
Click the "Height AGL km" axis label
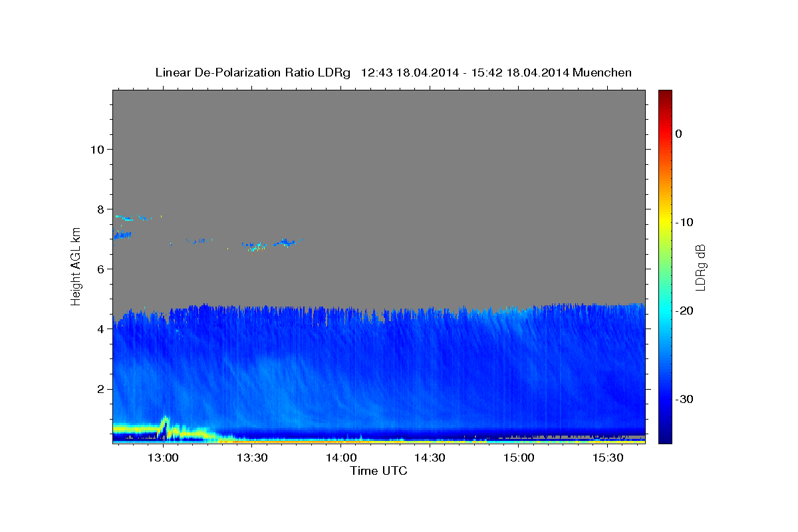[x=76, y=267]
